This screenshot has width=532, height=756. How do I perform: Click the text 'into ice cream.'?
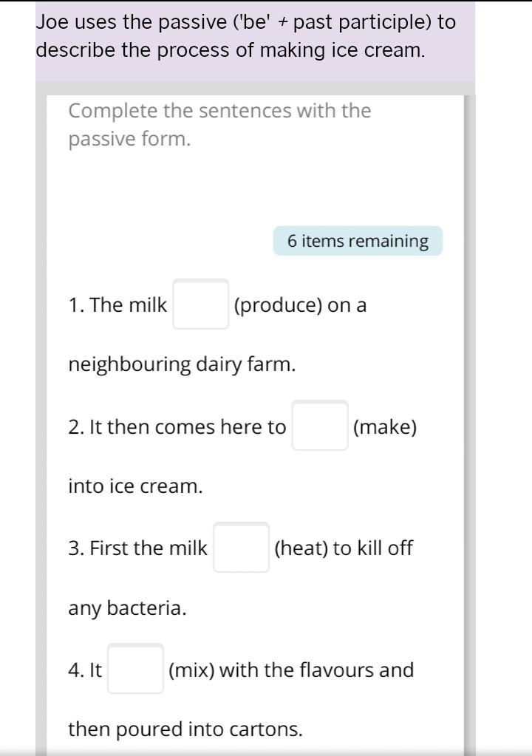(x=135, y=486)
